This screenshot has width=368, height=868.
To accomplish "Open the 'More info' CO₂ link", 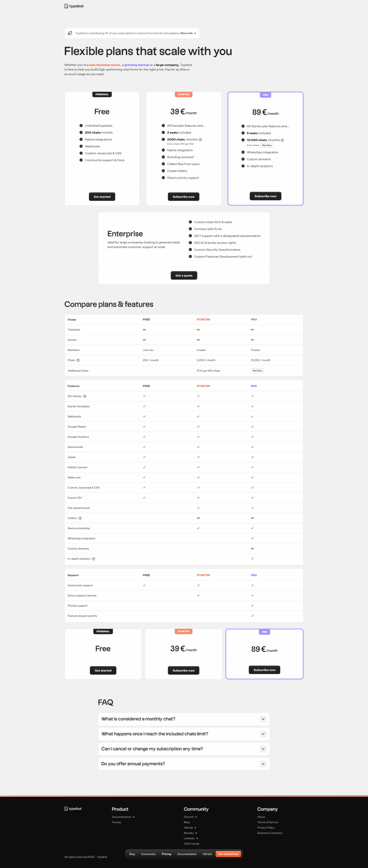I will tap(188, 33).
